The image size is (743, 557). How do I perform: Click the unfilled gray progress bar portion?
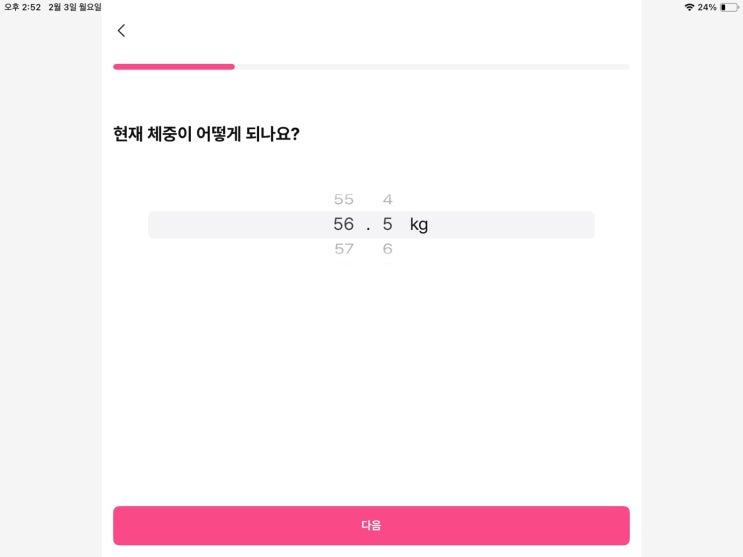coord(432,67)
